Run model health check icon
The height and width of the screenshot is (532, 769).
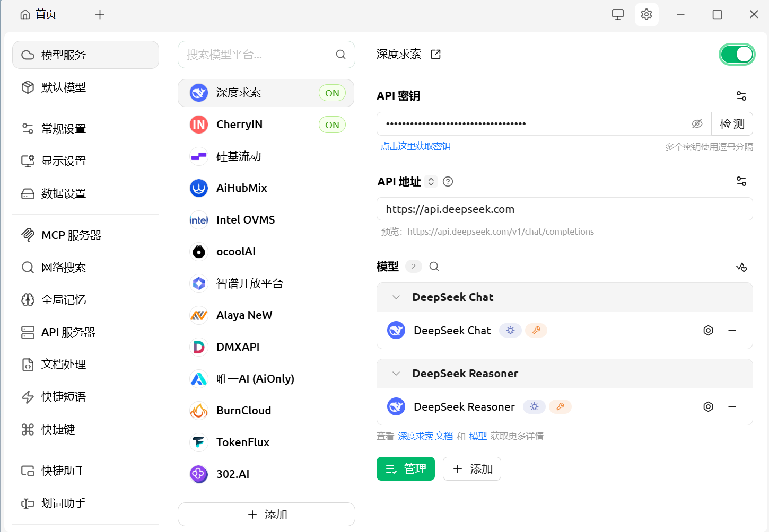point(741,267)
